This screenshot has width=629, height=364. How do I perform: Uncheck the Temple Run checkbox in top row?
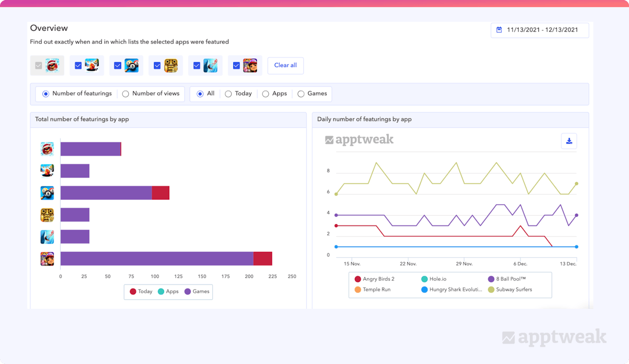[157, 65]
